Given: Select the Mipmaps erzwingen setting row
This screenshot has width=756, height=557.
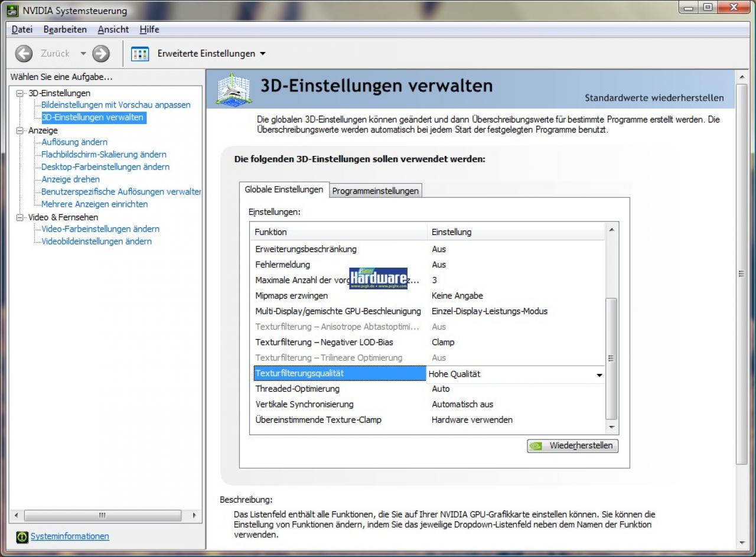Looking at the screenshot, I should click(x=428, y=296).
